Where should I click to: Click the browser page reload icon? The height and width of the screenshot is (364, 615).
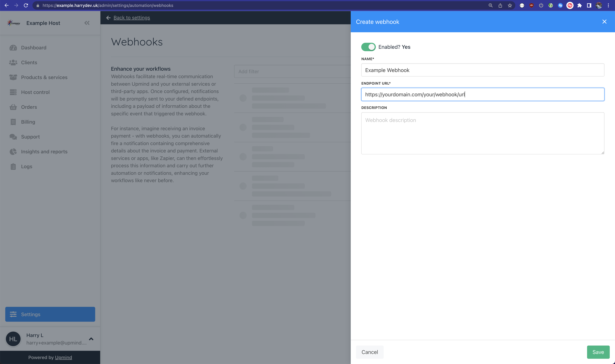(26, 5)
